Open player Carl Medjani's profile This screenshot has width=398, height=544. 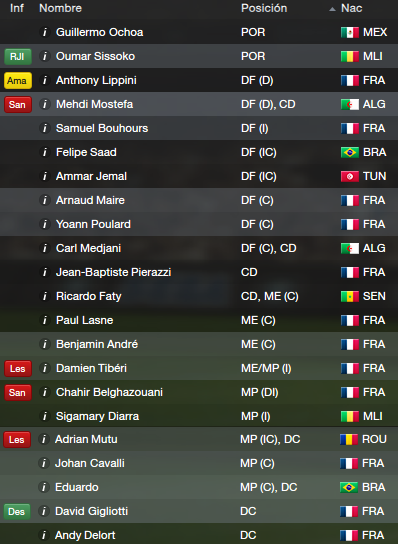[x=88, y=248]
